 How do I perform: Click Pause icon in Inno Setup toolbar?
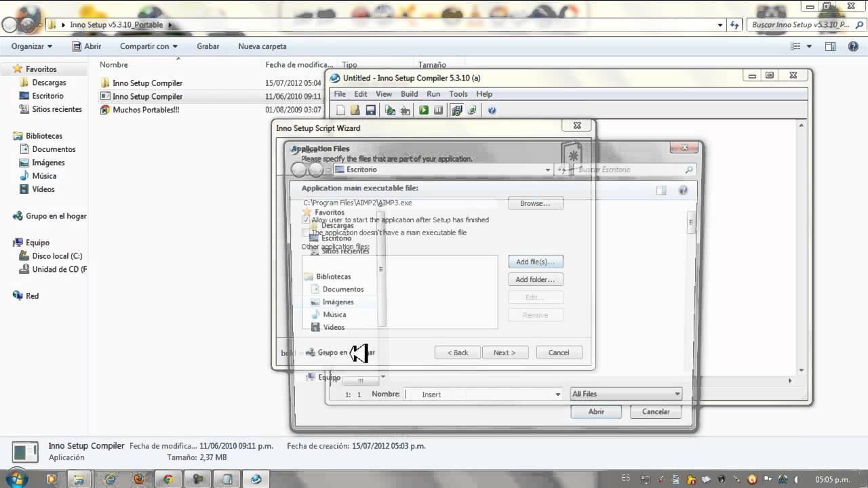[x=438, y=110]
